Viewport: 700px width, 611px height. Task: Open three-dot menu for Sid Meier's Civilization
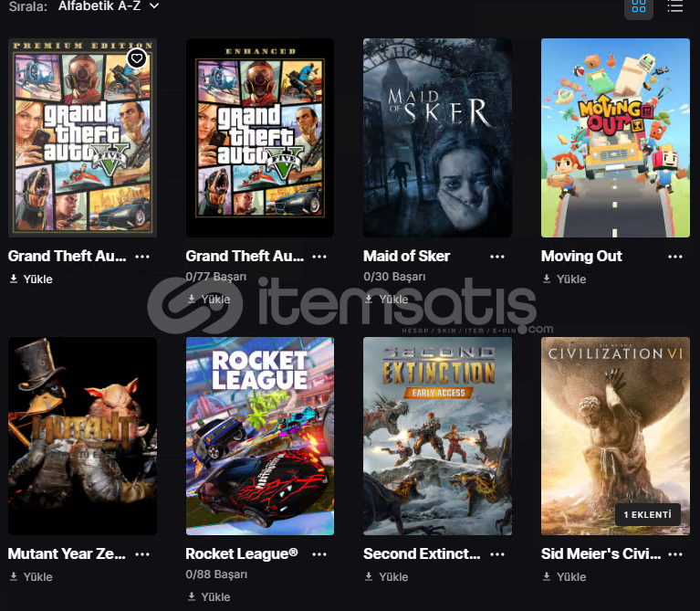coord(675,554)
